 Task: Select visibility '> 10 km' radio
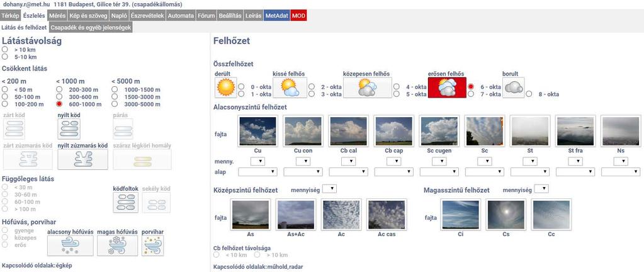tap(5, 49)
